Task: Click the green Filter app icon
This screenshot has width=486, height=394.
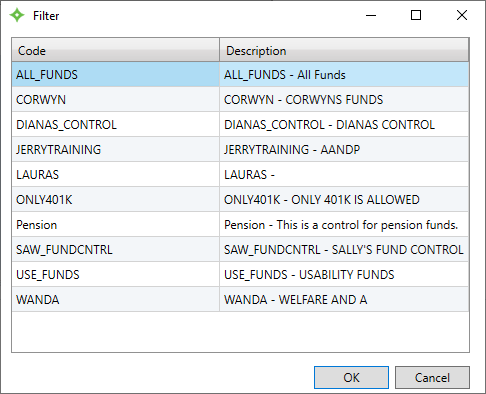Action: (17, 15)
